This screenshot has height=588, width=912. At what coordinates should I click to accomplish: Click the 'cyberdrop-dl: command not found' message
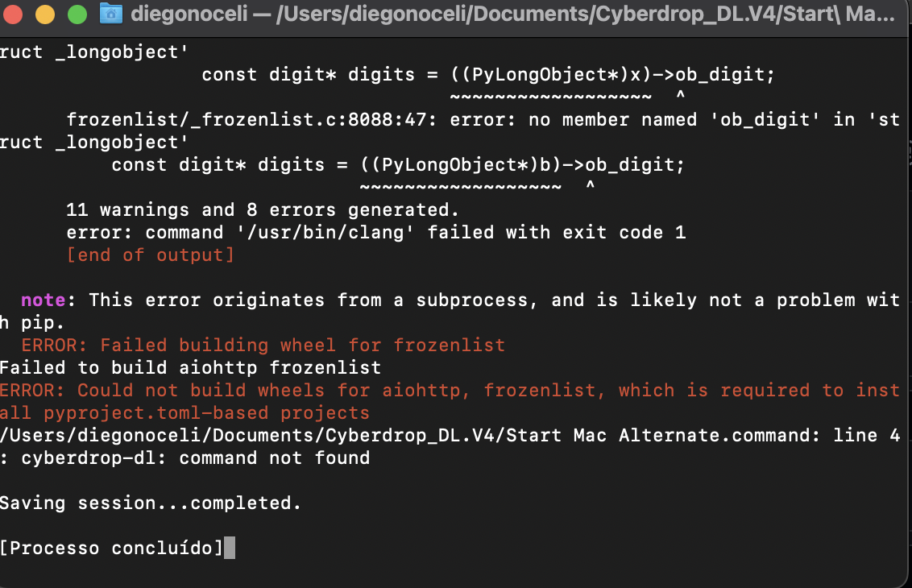pos(185,458)
